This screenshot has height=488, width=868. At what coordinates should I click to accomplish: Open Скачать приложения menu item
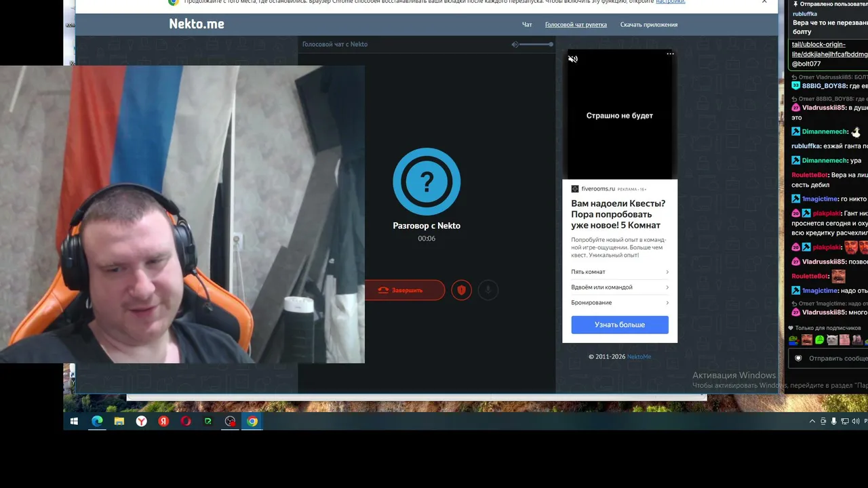[x=649, y=25]
